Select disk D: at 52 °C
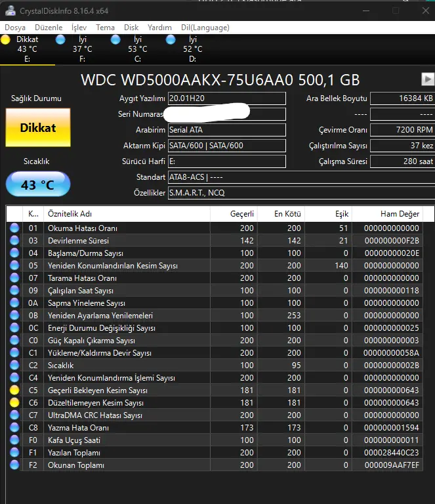This screenshot has height=504, width=435. coord(193,49)
